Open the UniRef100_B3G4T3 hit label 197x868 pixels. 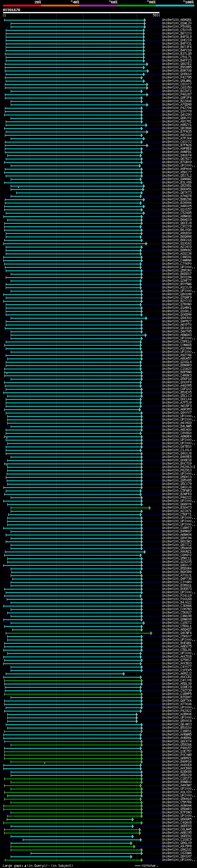click(176, 507)
